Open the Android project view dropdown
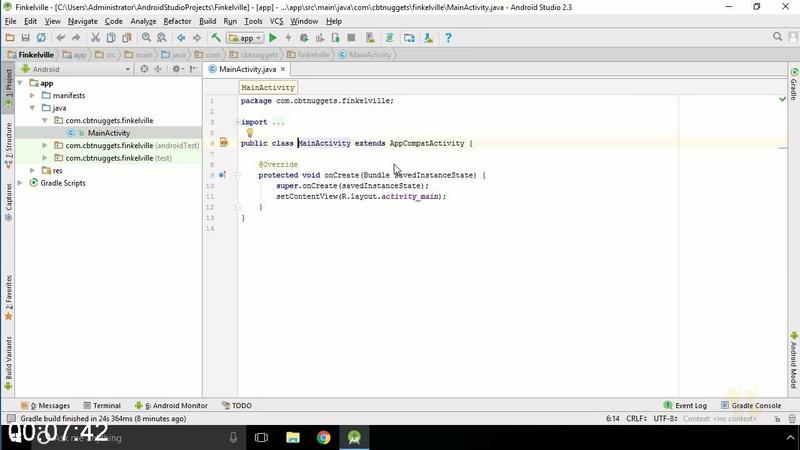Image resolution: width=800 pixels, height=450 pixels. point(76,69)
